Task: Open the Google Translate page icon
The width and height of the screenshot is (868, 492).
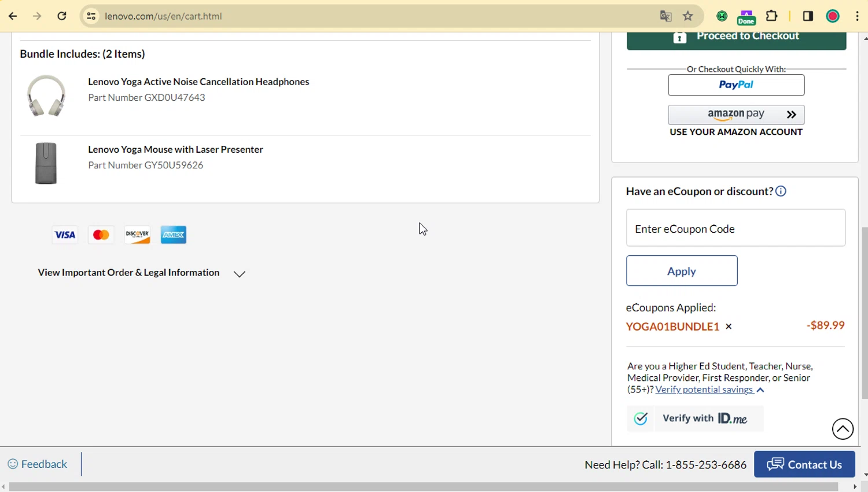Action: (x=665, y=16)
